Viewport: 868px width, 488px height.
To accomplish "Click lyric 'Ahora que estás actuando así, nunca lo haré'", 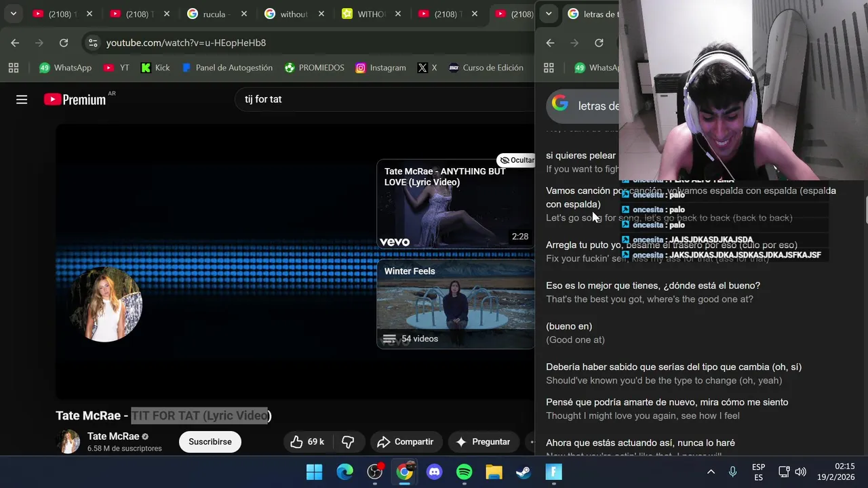I will pos(640,443).
